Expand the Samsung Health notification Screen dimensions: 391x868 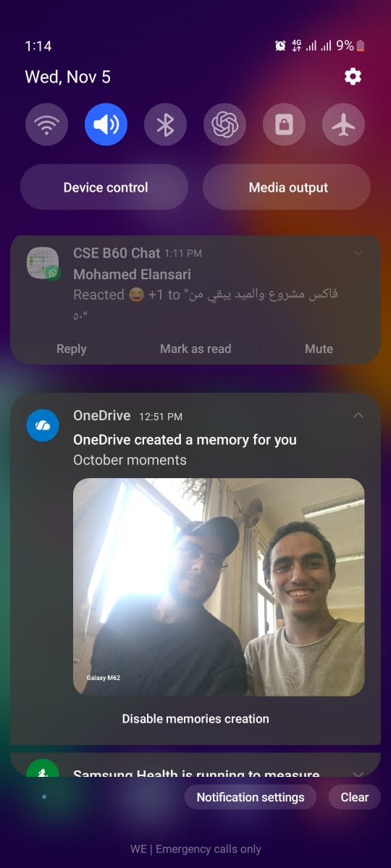coord(358,773)
